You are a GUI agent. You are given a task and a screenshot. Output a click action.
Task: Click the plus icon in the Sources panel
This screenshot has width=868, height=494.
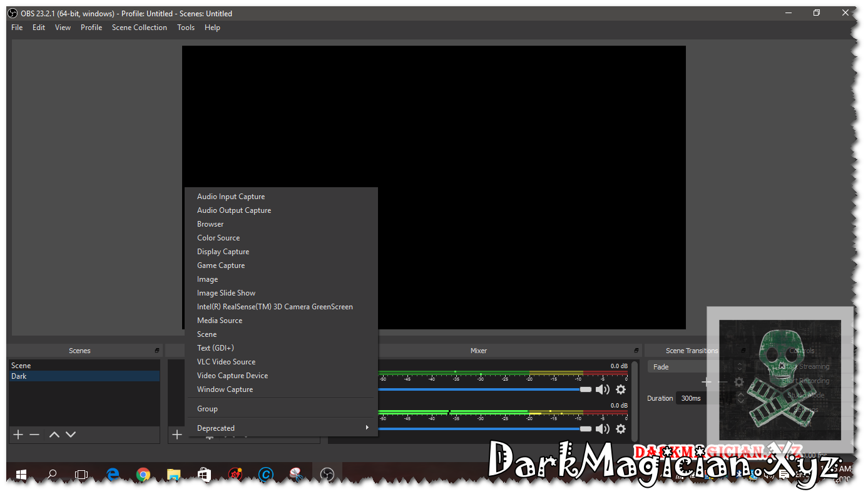point(177,435)
